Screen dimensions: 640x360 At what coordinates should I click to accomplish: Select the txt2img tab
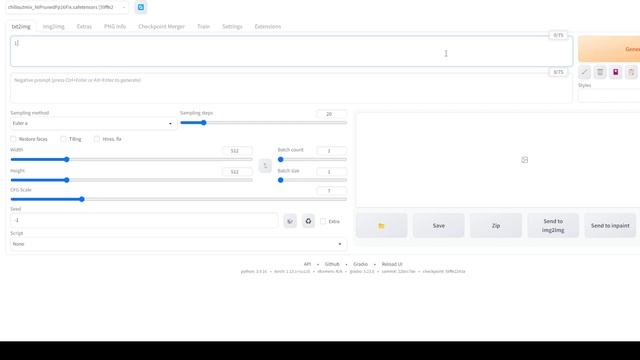coord(21,27)
